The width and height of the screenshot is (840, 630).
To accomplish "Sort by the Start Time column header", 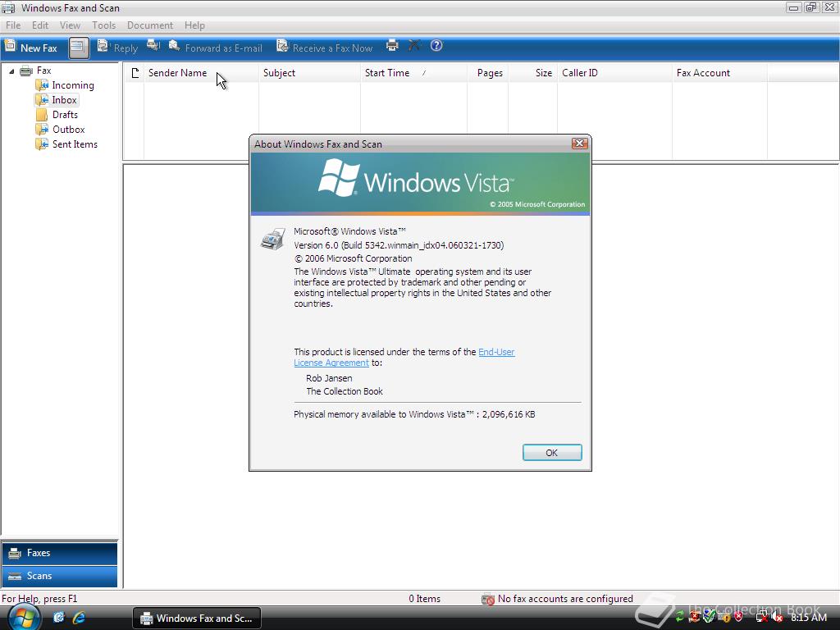I will point(413,73).
